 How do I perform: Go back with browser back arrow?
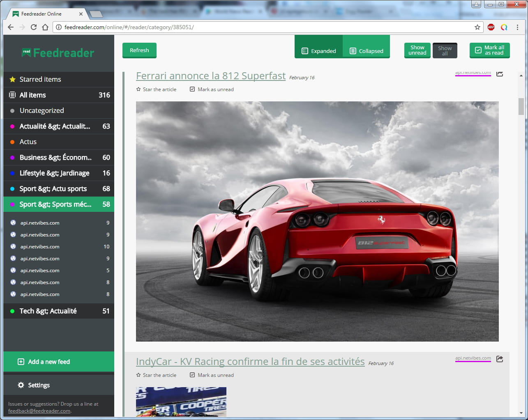(11, 27)
